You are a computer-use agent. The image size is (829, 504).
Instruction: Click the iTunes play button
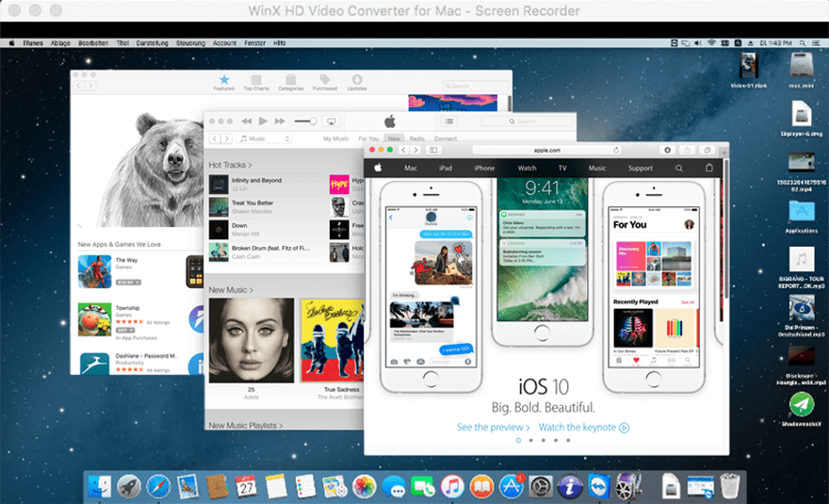[263, 122]
